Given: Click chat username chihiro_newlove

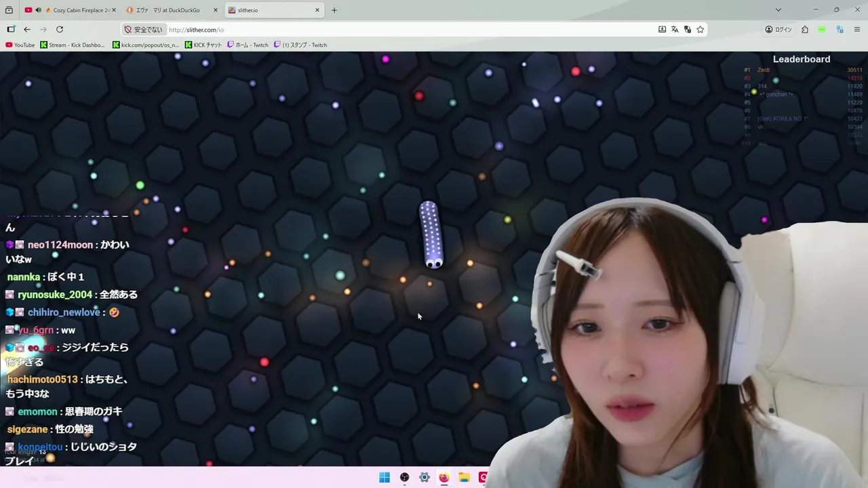Looking at the screenshot, I should 64,312.
